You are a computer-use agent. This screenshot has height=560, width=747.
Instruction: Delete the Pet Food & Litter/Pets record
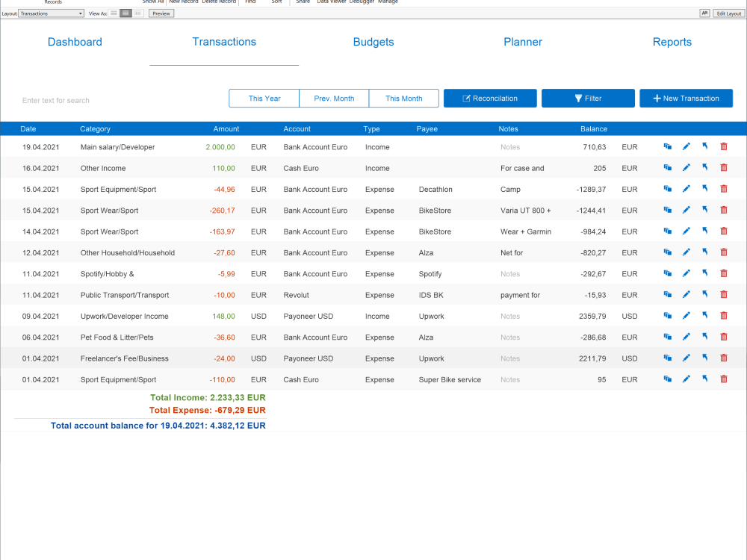pyautogui.click(x=723, y=336)
